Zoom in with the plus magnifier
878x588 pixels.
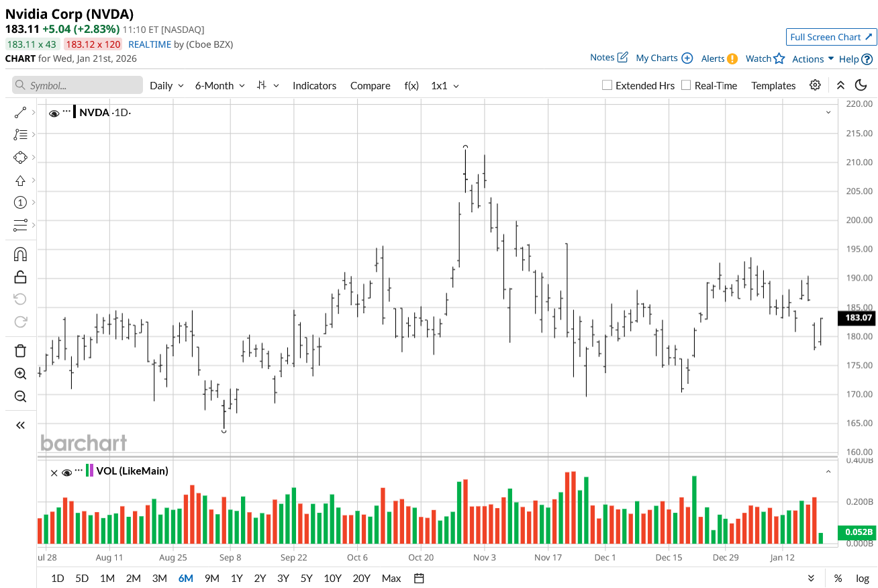click(x=20, y=373)
